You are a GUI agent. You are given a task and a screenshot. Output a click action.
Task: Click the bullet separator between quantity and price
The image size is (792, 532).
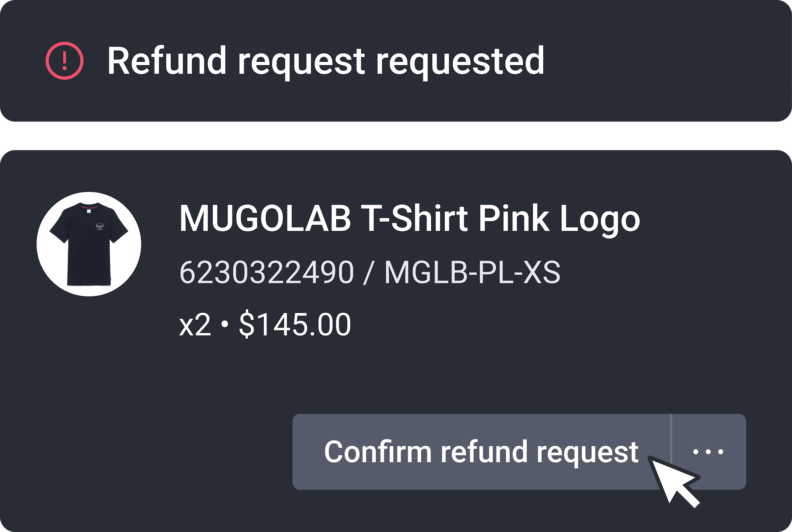(225, 325)
